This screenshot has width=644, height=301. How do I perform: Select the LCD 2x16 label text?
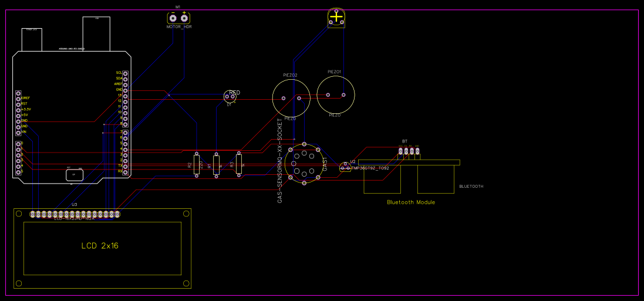(x=100, y=246)
